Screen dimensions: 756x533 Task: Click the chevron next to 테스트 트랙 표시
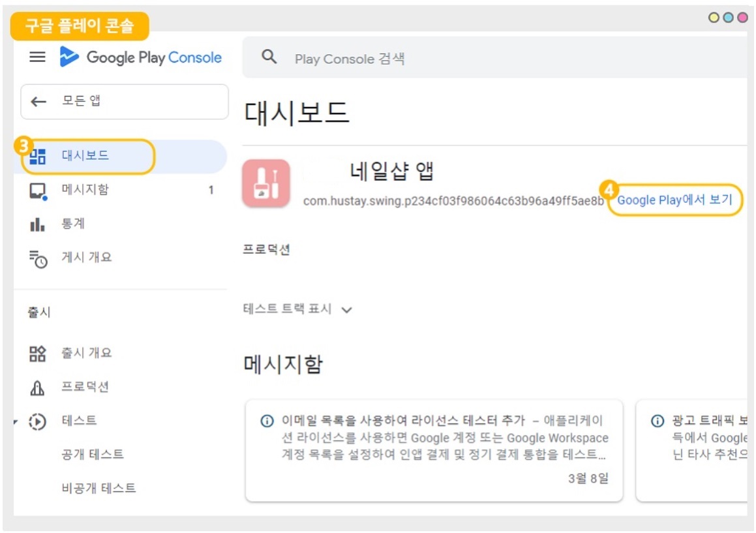coord(346,310)
